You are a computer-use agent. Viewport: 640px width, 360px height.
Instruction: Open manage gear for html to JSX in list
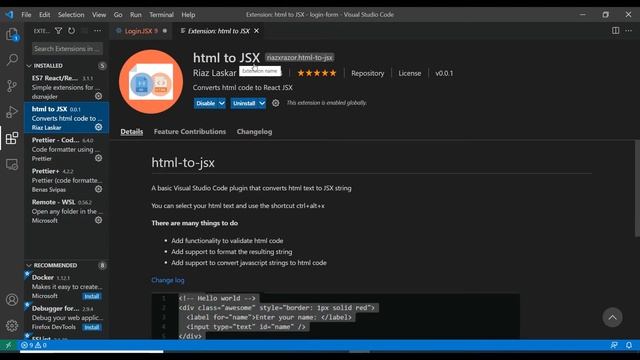[98, 127]
